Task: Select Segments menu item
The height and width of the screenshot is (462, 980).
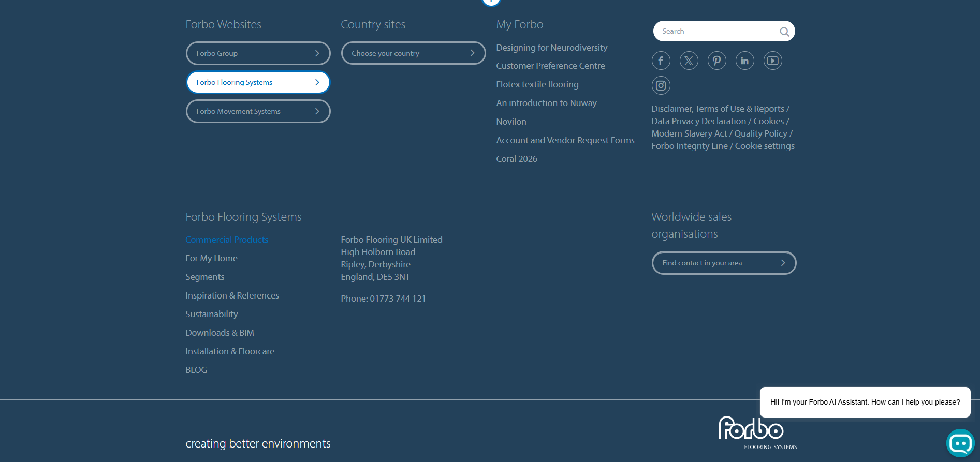Action: coord(205,277)
